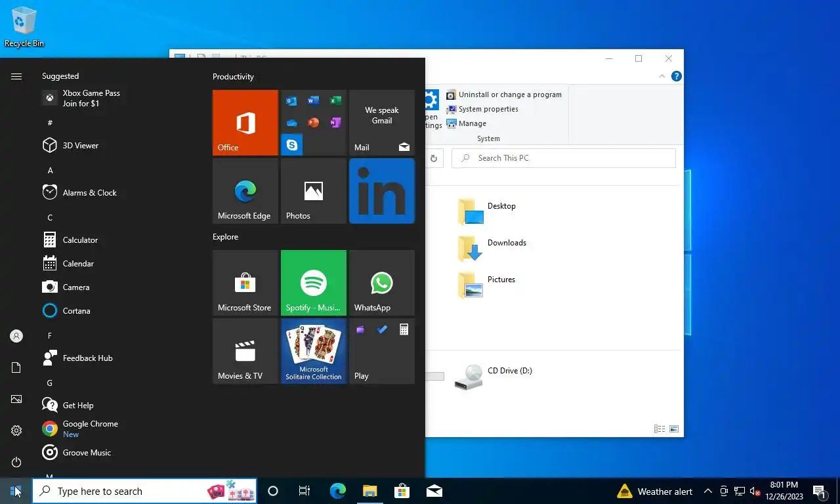Viewport: 840px width, 504px height.
Task: Launch Cortana from app list
Action: (x=118, y=311)
